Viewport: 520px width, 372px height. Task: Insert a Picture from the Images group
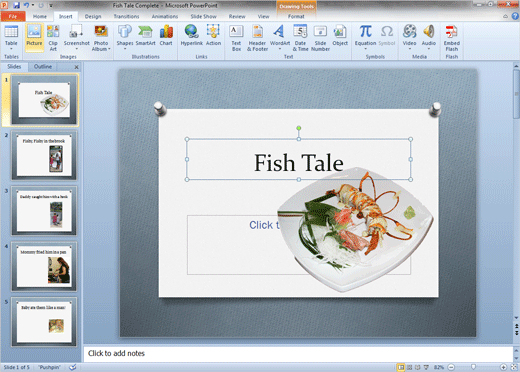coord(34,37)
